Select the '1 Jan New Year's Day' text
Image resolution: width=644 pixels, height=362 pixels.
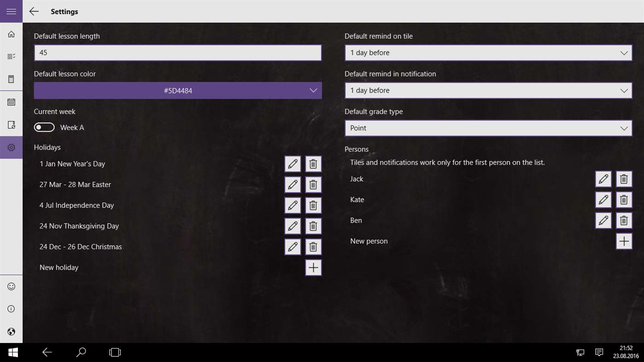72,164
